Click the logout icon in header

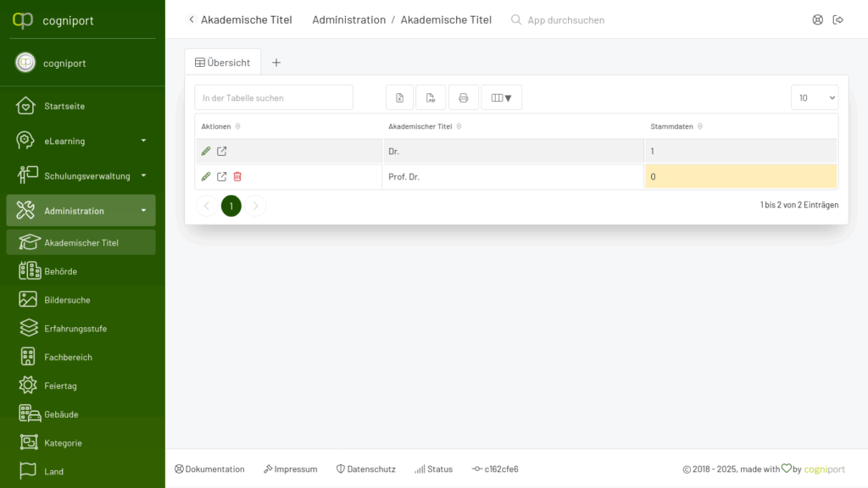coord(838,20)
